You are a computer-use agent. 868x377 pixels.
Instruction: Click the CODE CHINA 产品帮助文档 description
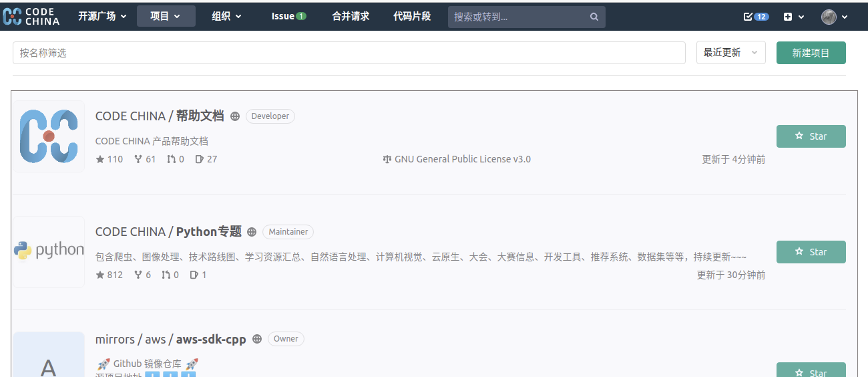tap(152, 141)
